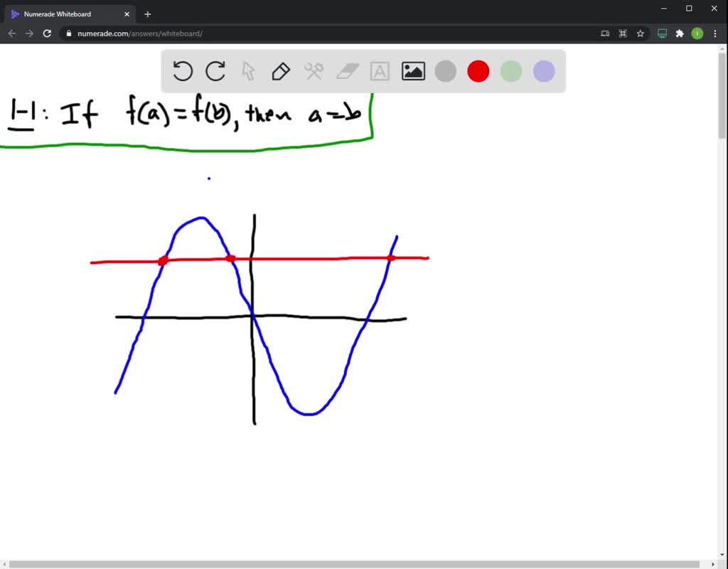The width and height of the screenshot is (728, 569).
Task: Open a new browser tab
Action: (x=148, y=14)
